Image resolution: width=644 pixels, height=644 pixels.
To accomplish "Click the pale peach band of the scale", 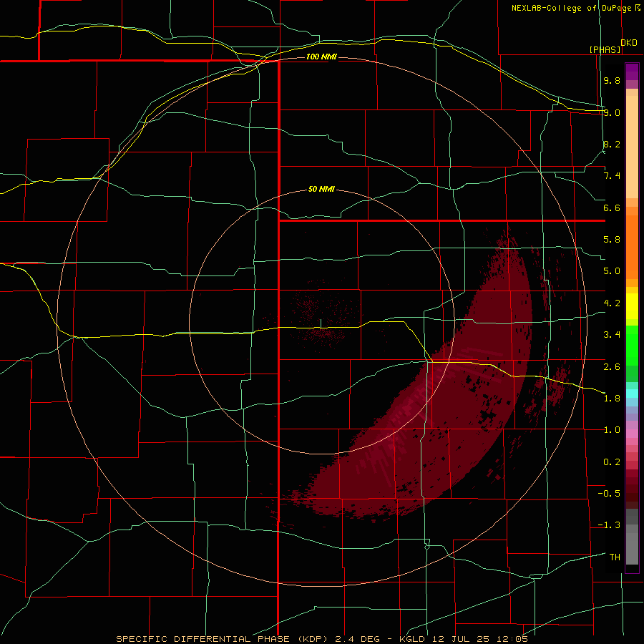I will coord(632,147).
